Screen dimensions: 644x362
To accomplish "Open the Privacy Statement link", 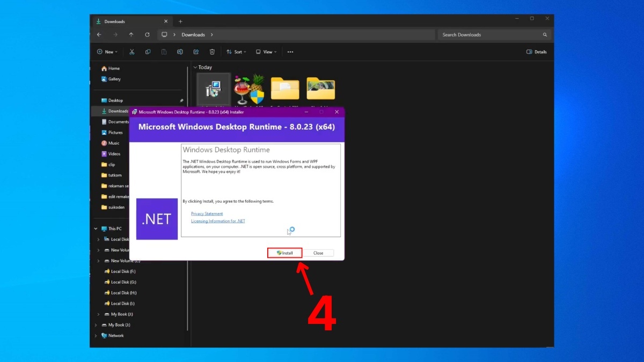I will [207, 213].
